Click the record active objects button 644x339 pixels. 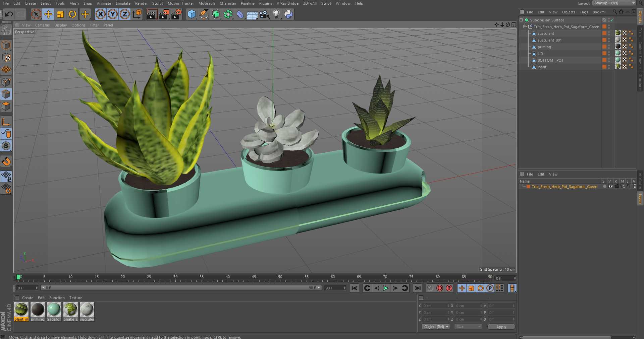[x=430, y=288]
